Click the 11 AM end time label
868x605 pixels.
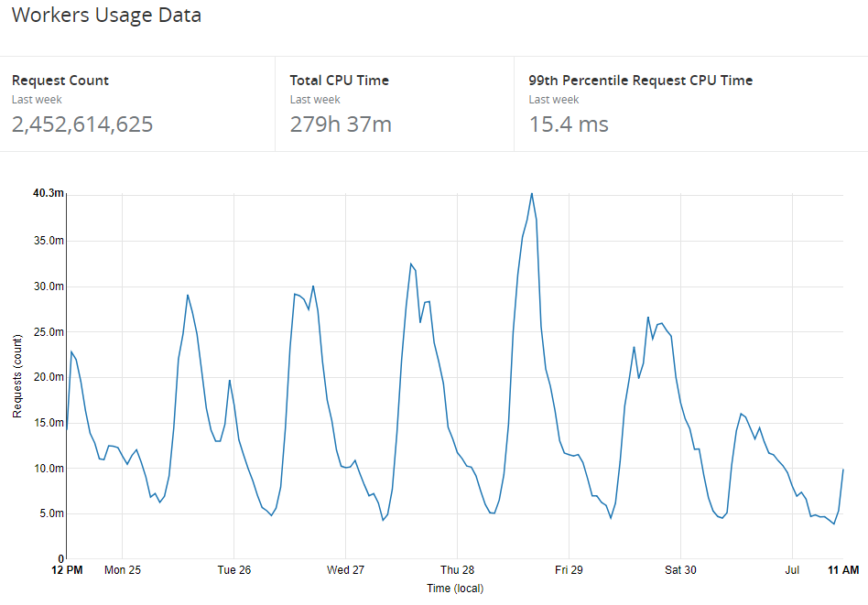pos(843,570)
